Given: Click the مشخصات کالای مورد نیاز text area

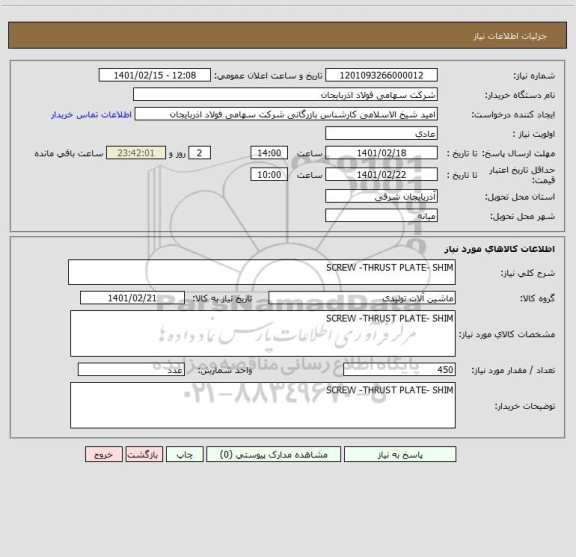Looking at the screenshot, I should [x=263, y=334].
